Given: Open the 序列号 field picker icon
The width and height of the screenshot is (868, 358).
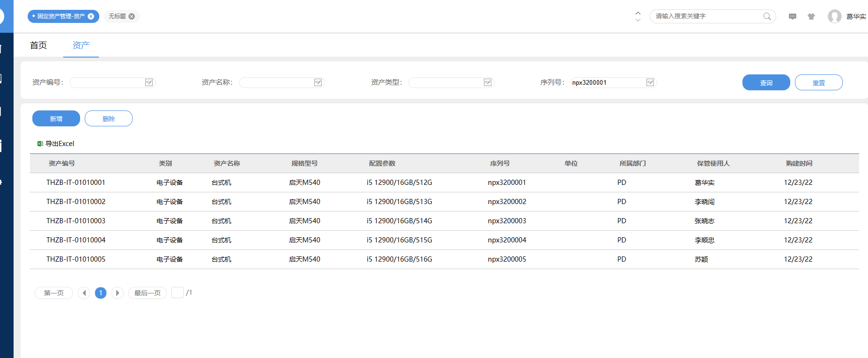Looking at the screenshot, I should (650, 82).
